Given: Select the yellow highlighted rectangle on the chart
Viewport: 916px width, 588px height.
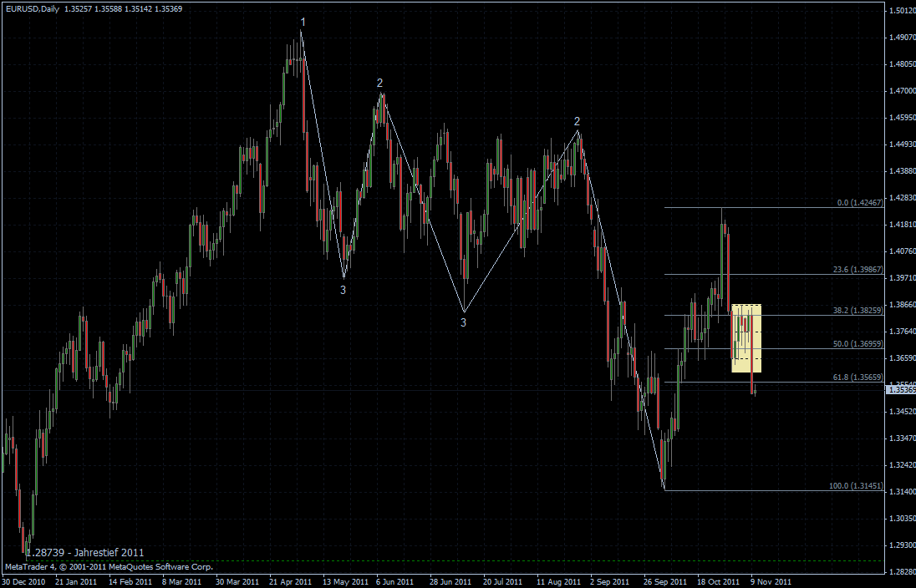Looking at the screenshot, I should (746, 338).
